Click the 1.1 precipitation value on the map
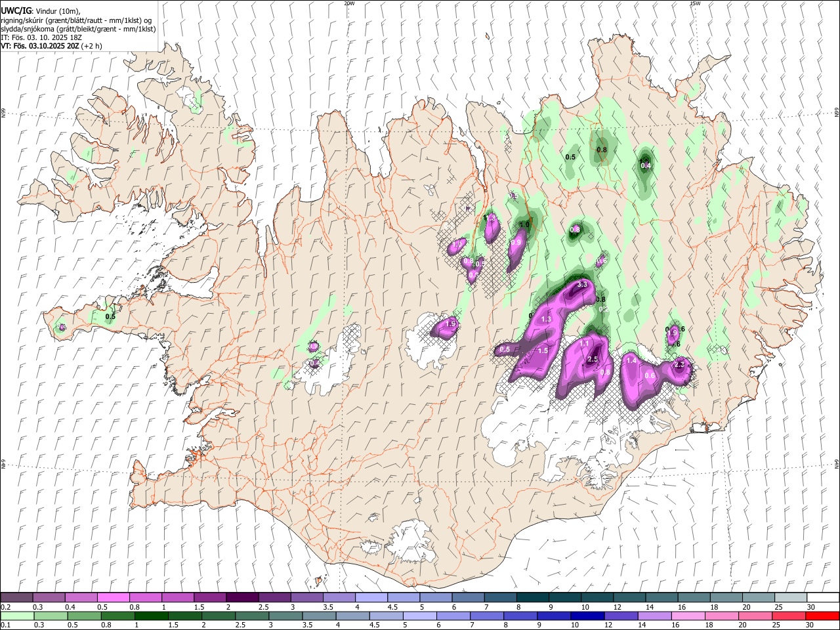This screenshot has height=630, width=840. [584, 344]
